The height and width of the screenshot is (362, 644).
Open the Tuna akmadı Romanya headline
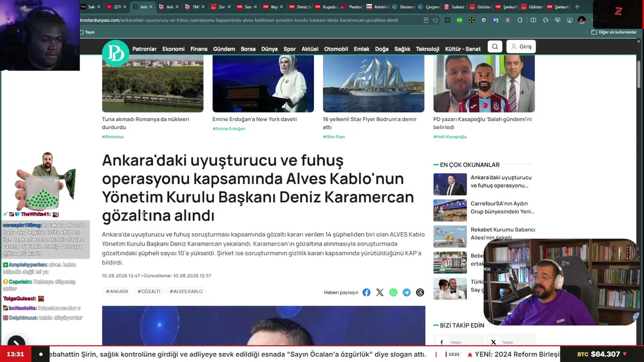(146, 123)
